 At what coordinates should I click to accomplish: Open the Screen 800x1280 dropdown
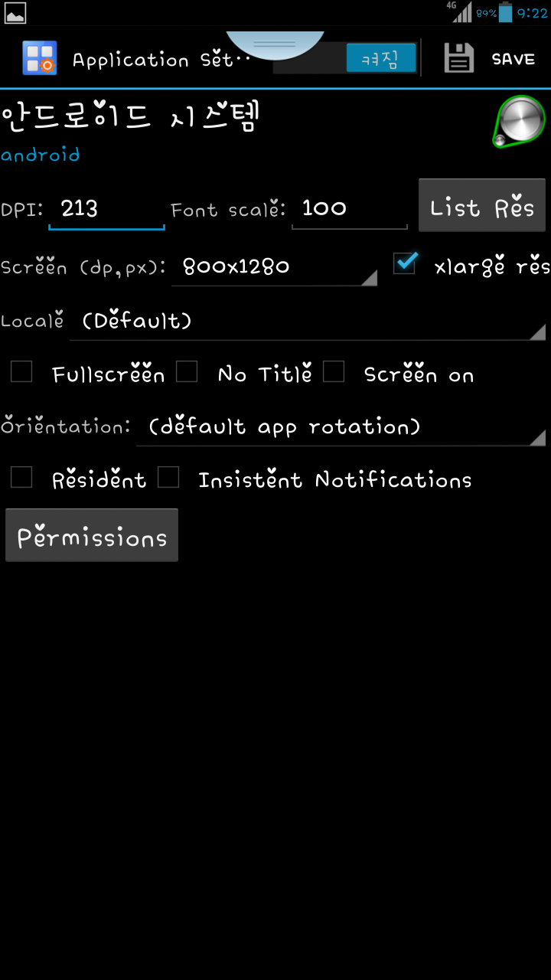click(274, 266)
